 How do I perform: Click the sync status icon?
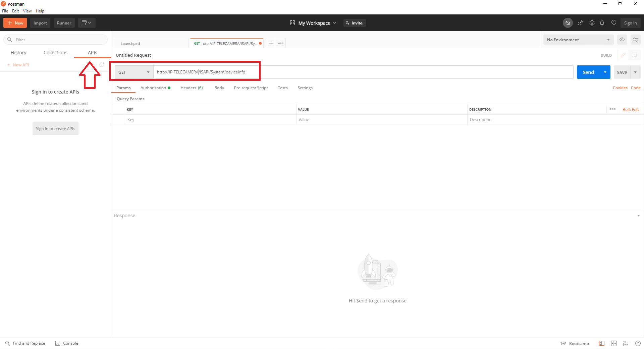point(568,23)
